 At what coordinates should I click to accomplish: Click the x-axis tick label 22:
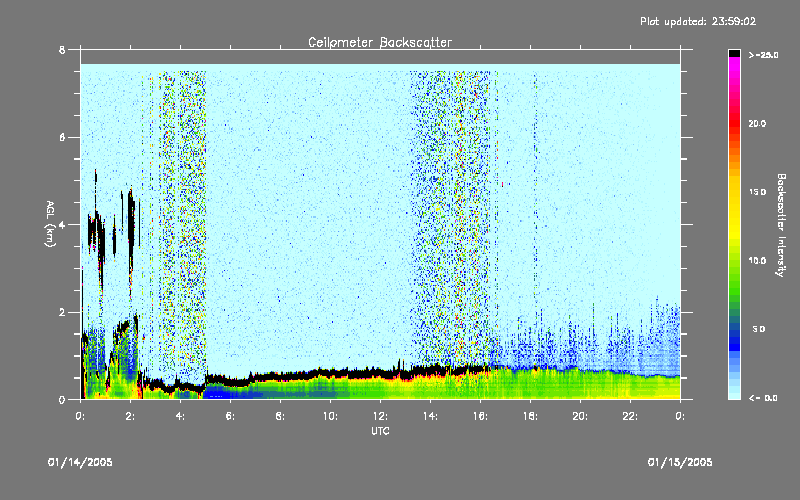tap(630, 416)
